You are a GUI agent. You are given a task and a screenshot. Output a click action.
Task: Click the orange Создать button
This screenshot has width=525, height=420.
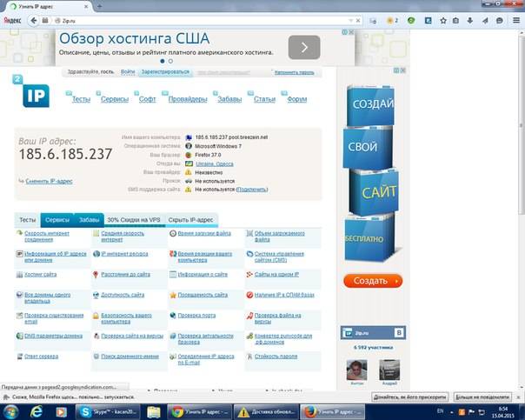click(x=373, y=281)
